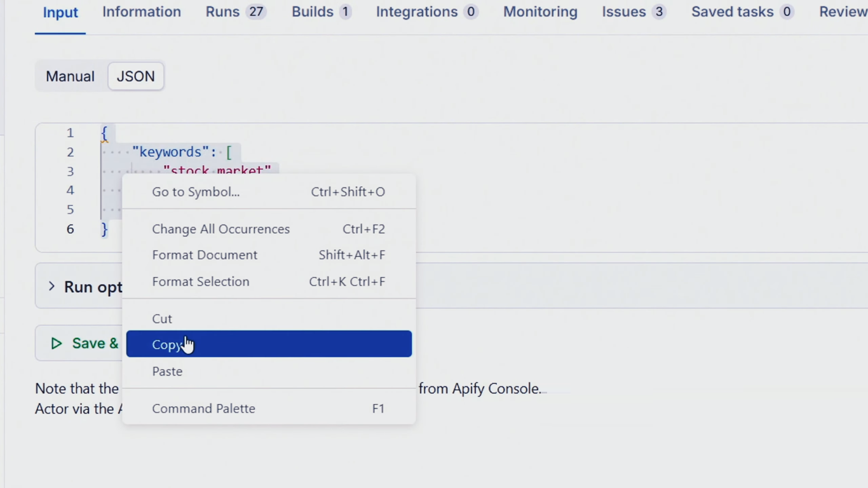This screenshot has height=488, width=868.
Task: Open the Runs tab
Action: (x=234, y=12)
